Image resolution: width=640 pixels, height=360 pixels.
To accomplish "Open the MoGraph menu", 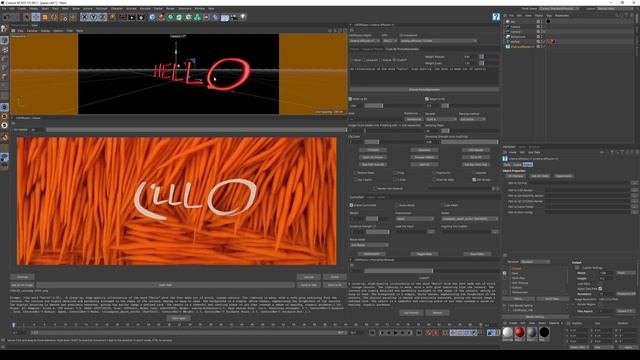I will pos(101,8).
